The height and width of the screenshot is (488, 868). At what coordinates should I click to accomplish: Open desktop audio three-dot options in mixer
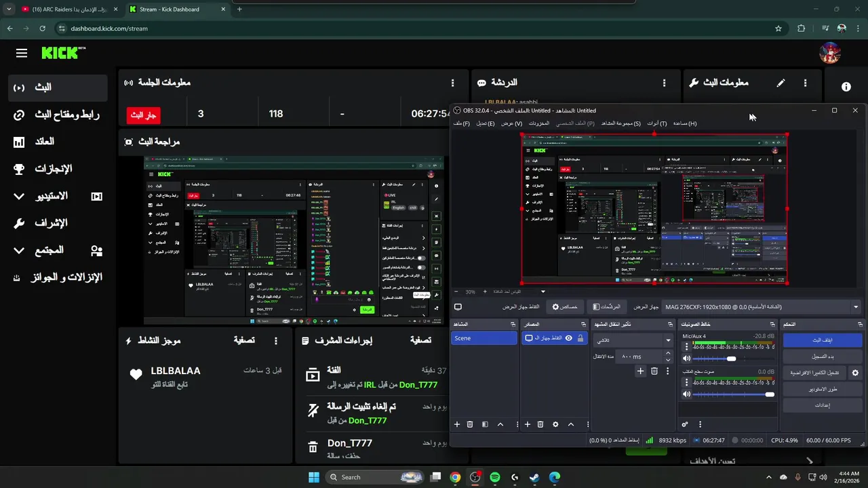[x=686, y=382]
